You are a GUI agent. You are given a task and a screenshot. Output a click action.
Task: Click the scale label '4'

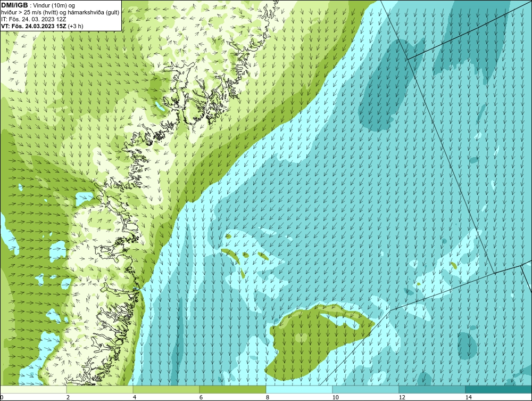(x=135, y=397)
